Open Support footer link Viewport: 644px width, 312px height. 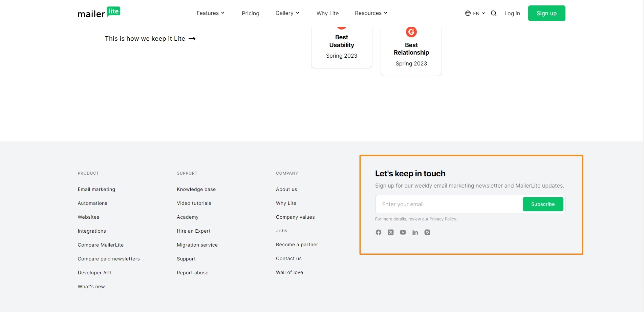click(186, 259)
